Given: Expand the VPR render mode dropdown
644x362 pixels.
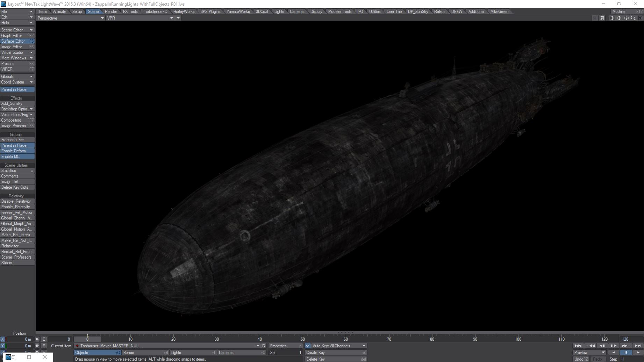Looking at the screenshot, I should click(x=140, y=18).
